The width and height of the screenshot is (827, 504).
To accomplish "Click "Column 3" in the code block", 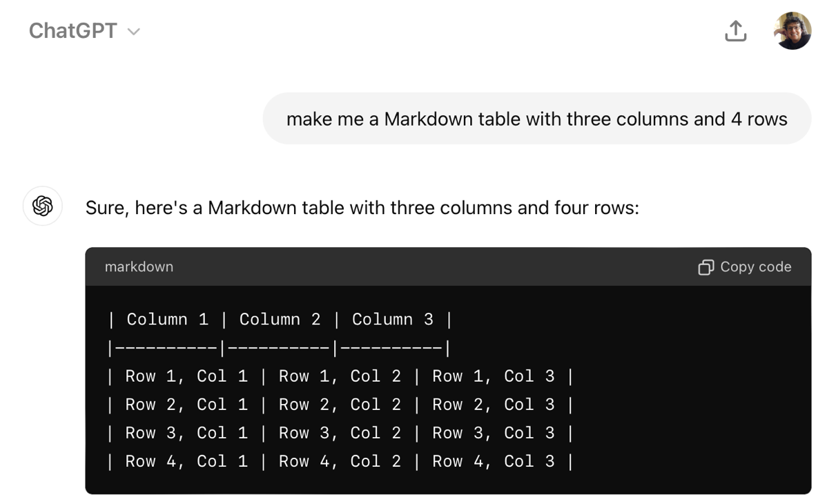I will point(392,320).
